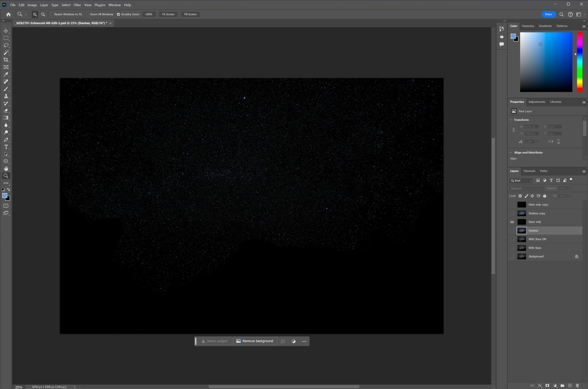Image resolution: width=588 pixels, height=389 pixels.
Task: Show the Starless layer
Action: [x=512, y=231]
